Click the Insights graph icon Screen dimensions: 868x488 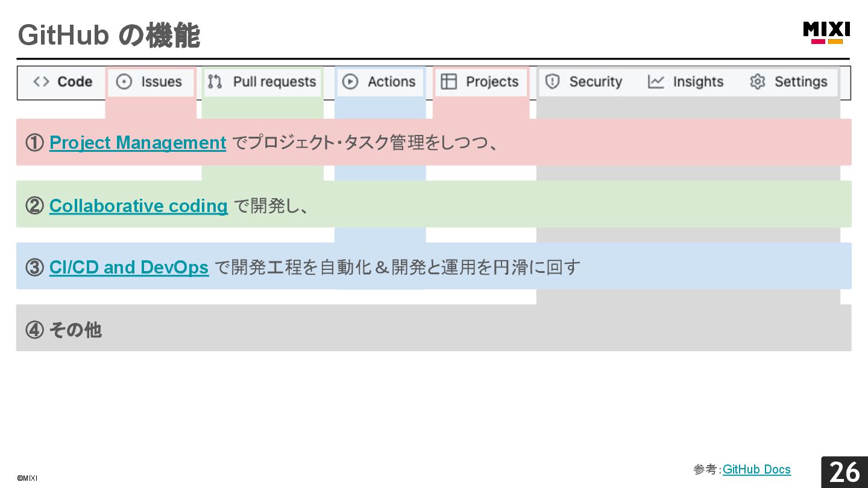[x=656, y=82]
